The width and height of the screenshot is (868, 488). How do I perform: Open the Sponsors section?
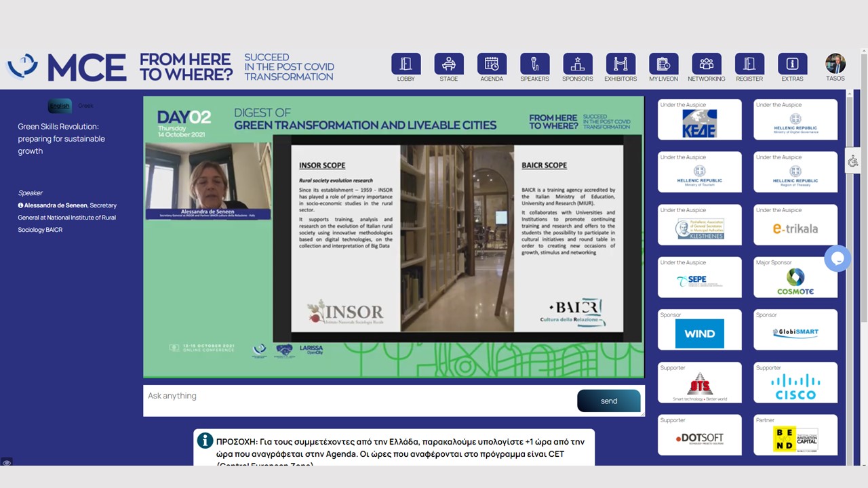coord(577,64)
